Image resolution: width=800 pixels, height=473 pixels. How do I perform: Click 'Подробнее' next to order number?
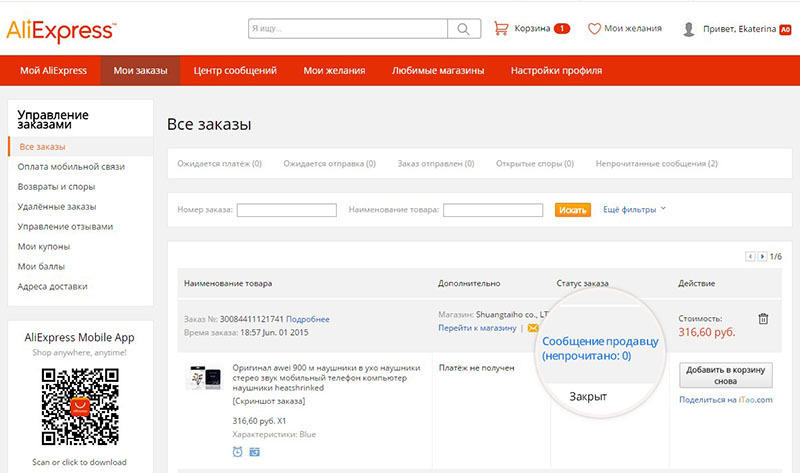point(308,319)
